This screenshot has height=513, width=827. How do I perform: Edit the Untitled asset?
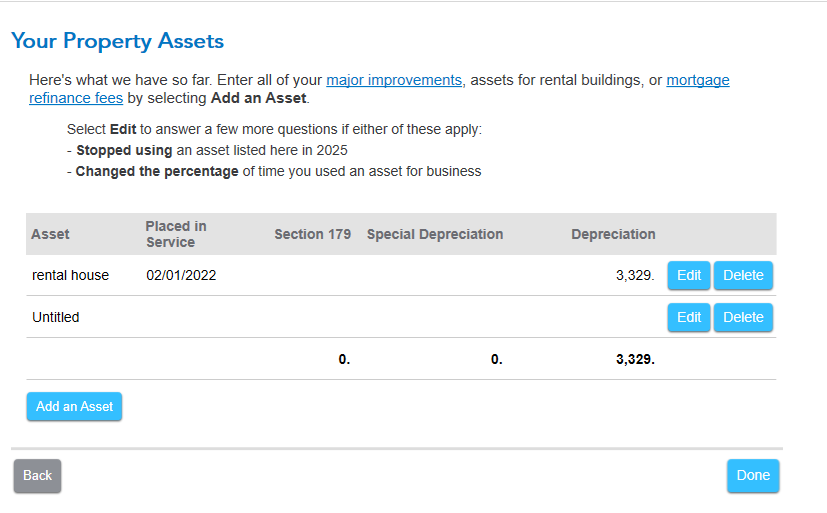(x=689, y=318)
